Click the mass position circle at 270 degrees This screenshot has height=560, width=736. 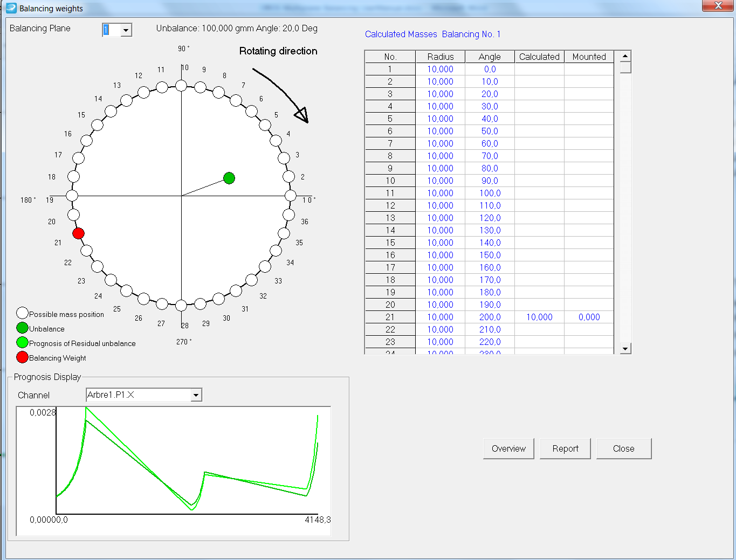(x=181, y=306)
